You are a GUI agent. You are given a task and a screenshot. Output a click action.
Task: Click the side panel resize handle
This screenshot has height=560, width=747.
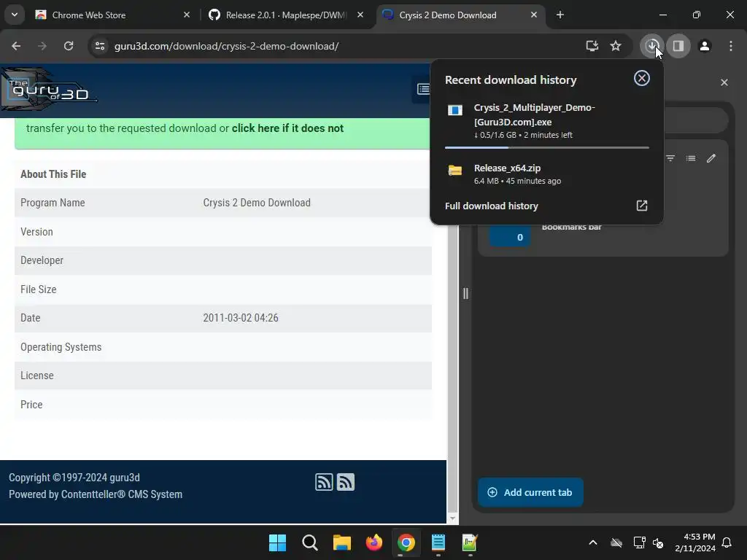(x=465, y=293)
